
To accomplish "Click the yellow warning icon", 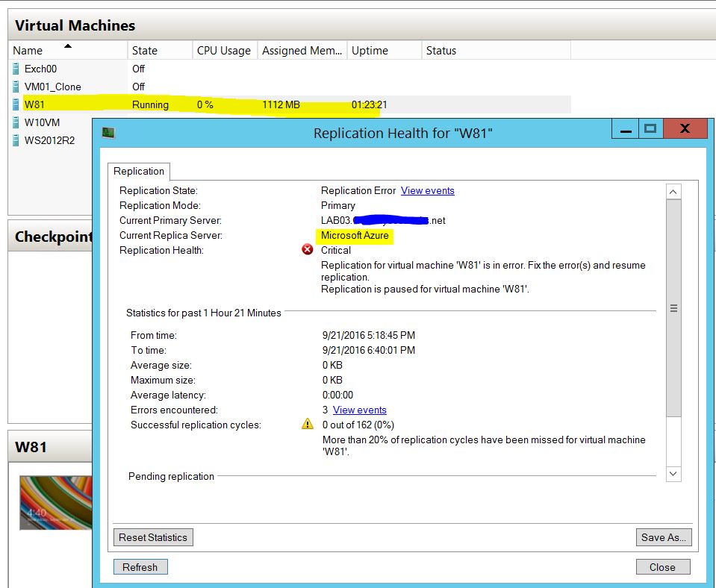I will (x=307, y=425).
